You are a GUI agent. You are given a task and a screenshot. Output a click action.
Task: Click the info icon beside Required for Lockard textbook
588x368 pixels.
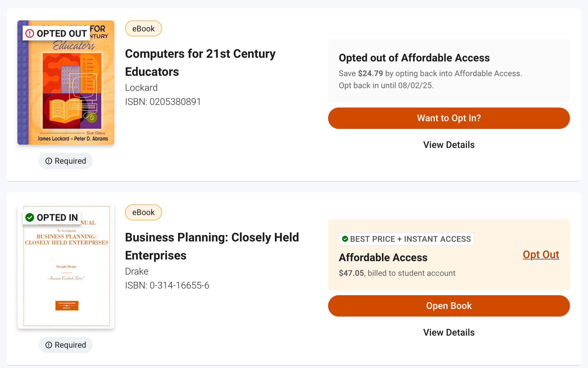[x=49, y=161]
